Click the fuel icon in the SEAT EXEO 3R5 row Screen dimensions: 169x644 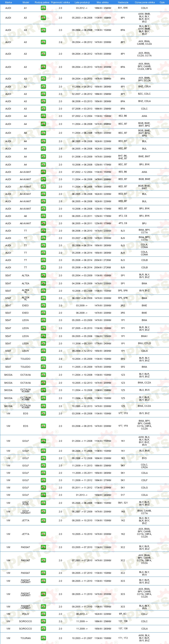43,313
